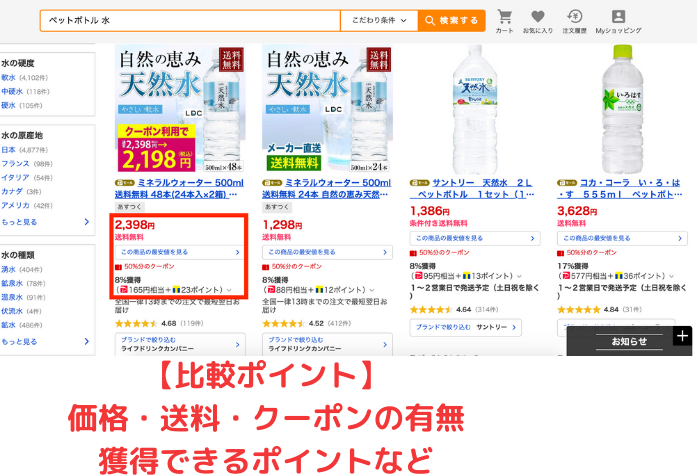Filter origin by カナダ

click(12, 192)
